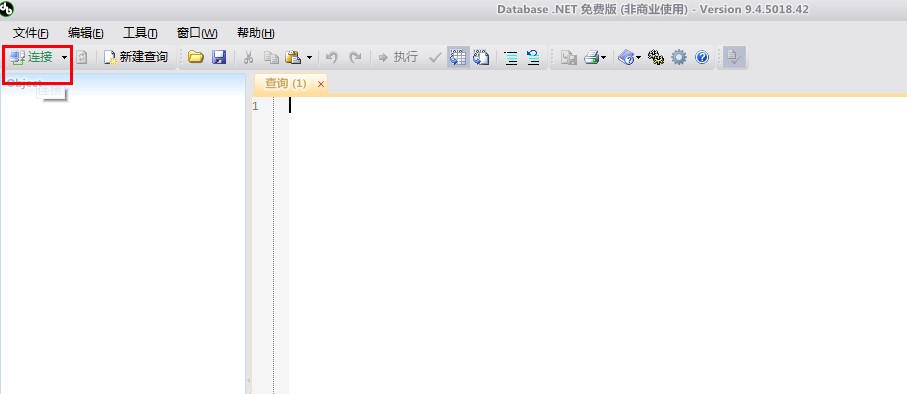Click the outdent lines icon with arrow
Screen dimensions: 907x394
(533, 57)
